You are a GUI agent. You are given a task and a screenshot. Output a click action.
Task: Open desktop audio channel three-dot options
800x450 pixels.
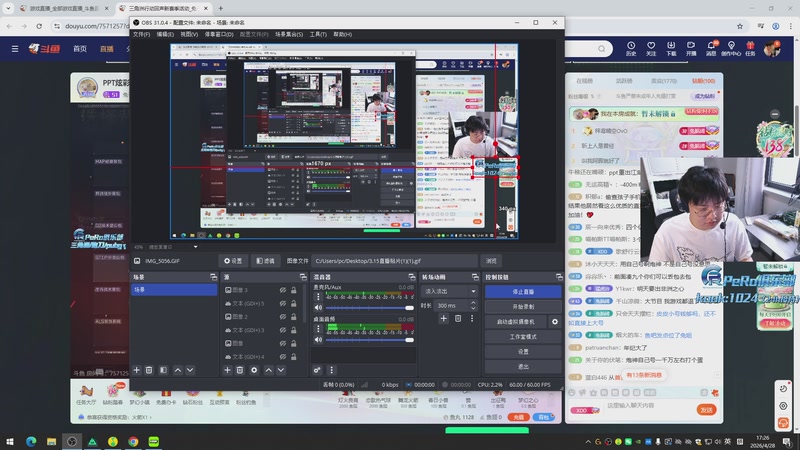318,329
